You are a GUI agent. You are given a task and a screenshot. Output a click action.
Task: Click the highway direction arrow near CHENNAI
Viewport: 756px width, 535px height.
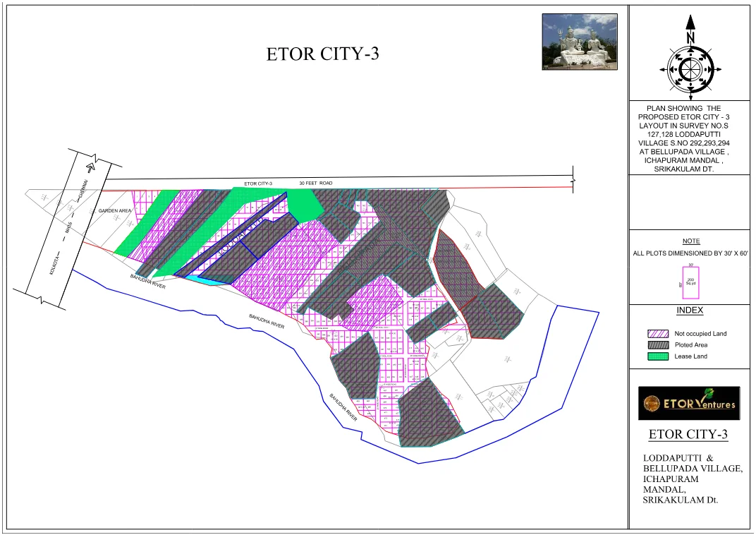[90, 167]
